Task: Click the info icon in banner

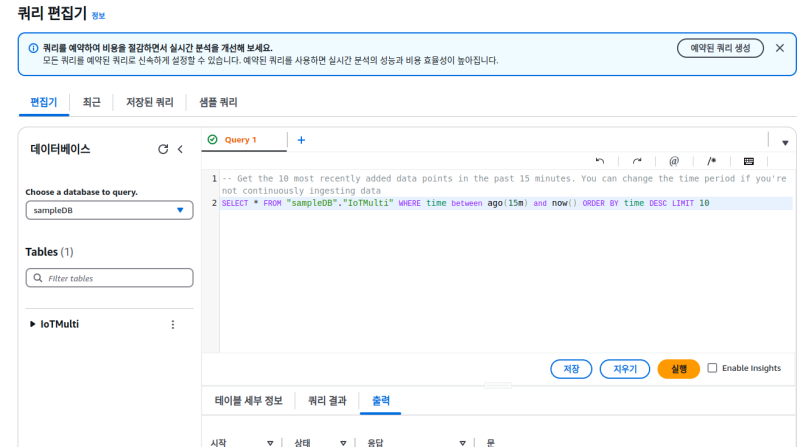Action: [33, 48]
